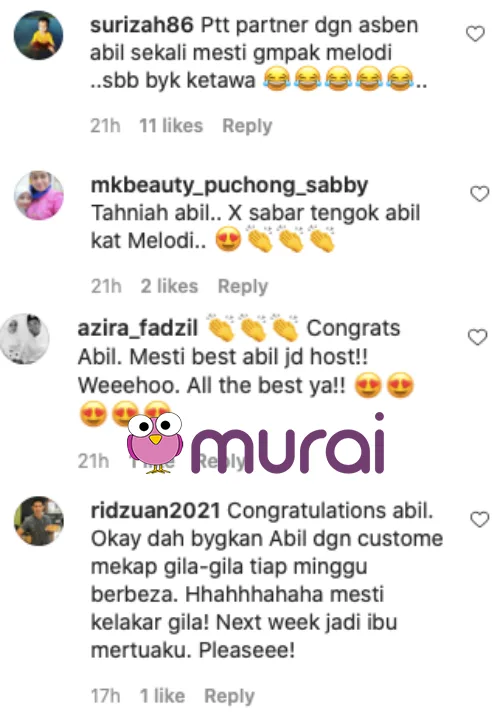View the 2 likes on Tahniah abil comment
500x715 pixels.
(169, 286)
